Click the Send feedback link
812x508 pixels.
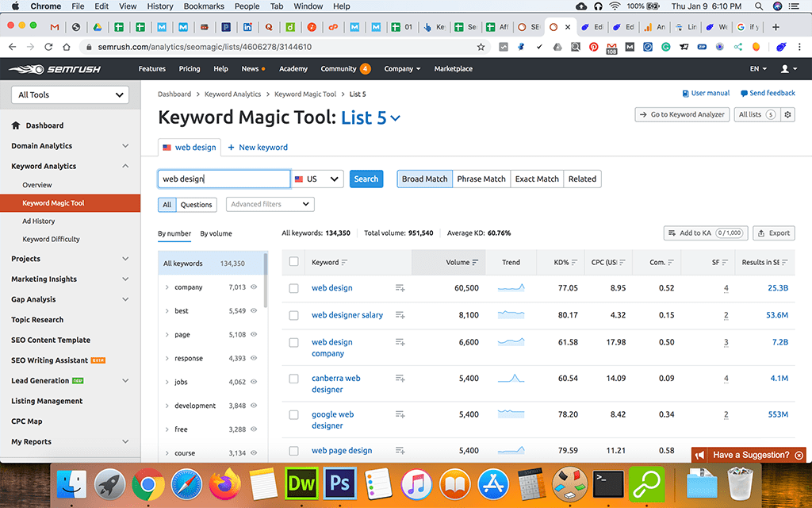pos(768,94)
